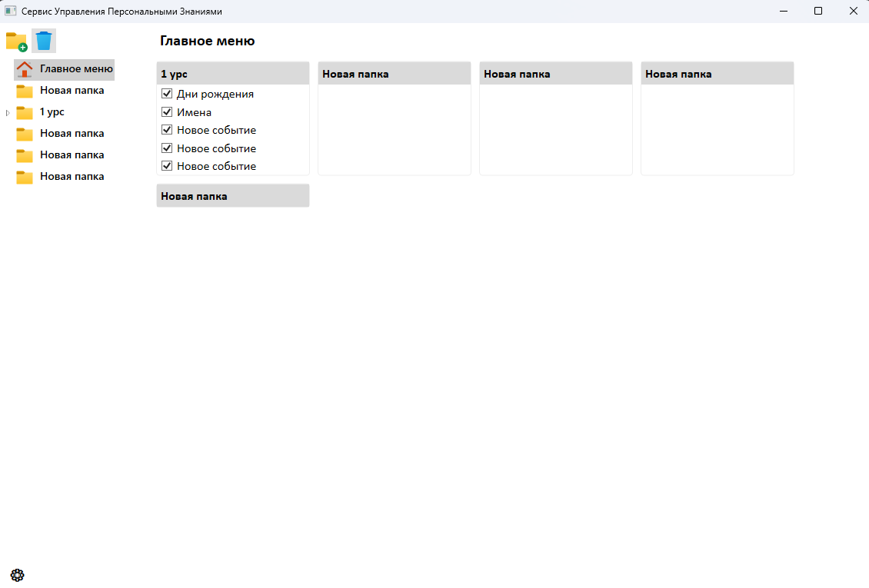Click the folder icon beside 1 урс
Viewport: 869px width, 588px height.
tap(25, 112)
